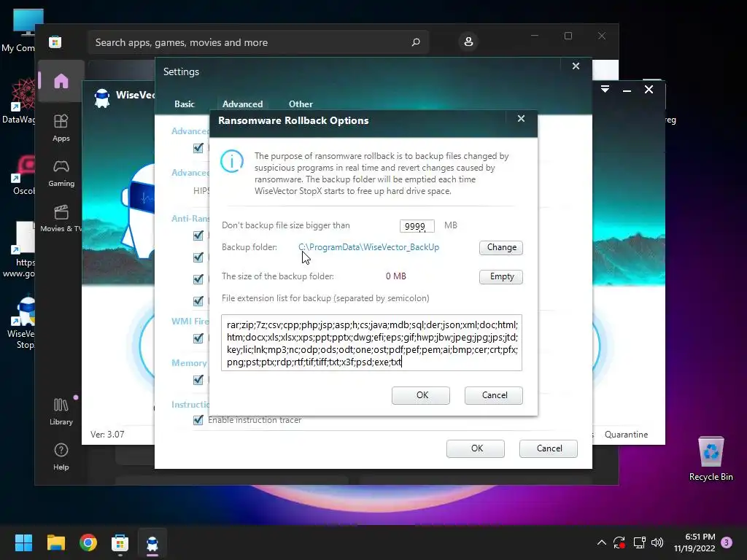Toggle checkbox under WMI Firewall heading

pyautogui.click(x=198, y=338)
